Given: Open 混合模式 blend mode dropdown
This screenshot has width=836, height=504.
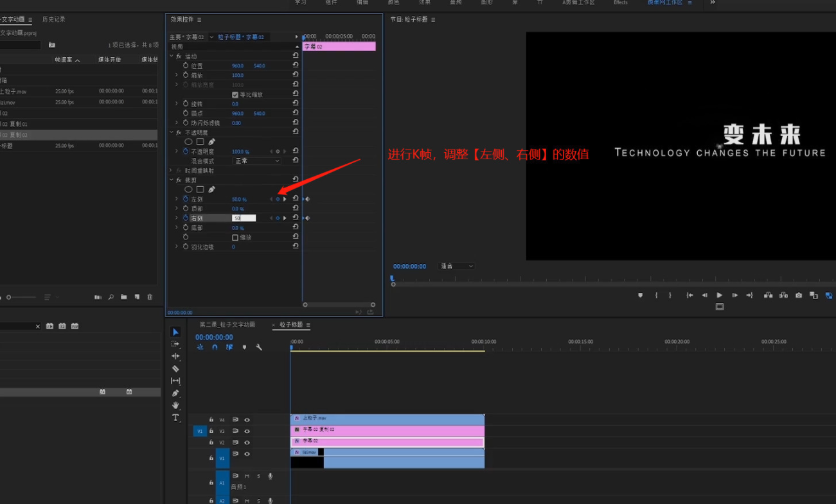Looking at the screenshot, I should (x=256, y=161).
